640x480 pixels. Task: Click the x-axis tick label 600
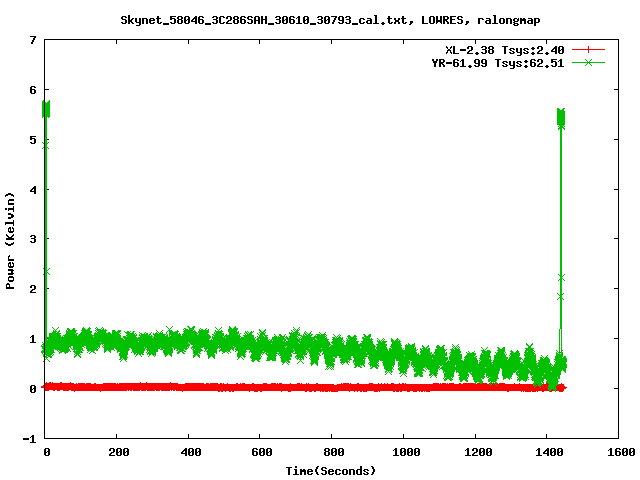pyautogui.click(x=262, y=452)
